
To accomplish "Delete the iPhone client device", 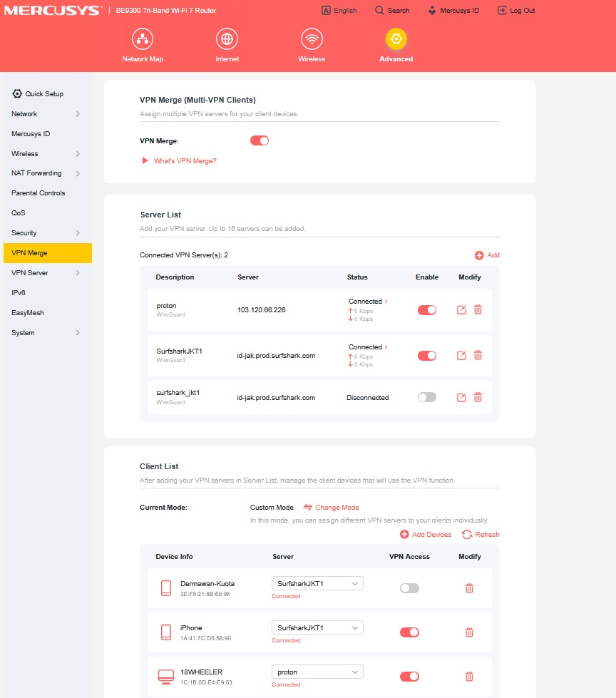I will 469,632.
